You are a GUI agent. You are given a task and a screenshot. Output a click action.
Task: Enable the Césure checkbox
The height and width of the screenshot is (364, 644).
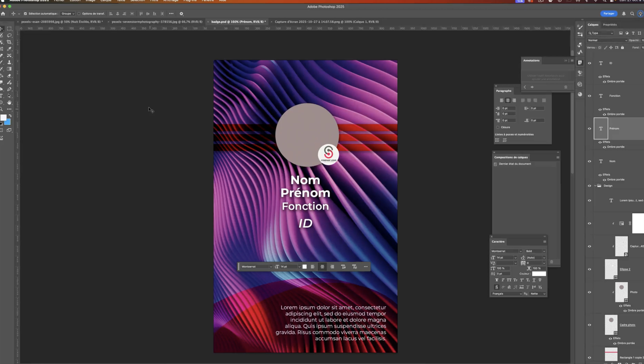coord(498,127)
